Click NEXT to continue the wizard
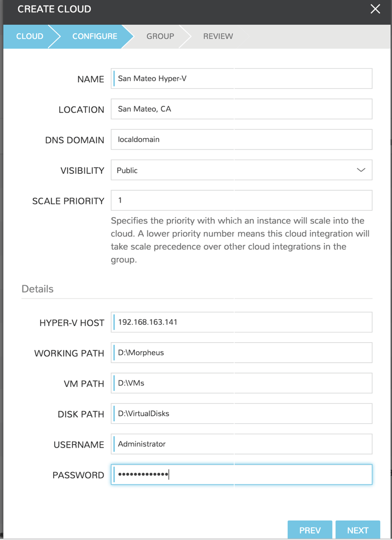The image size is (392, 540). (357, 530)
